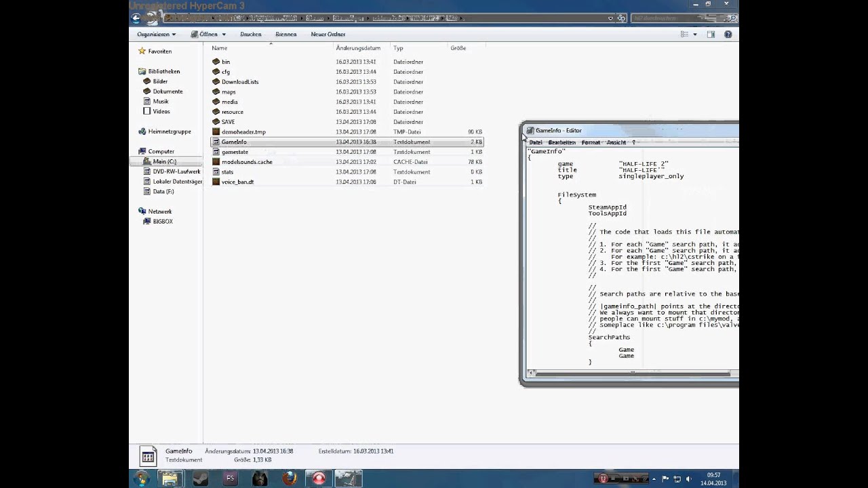Image resolution: width=868 pixels, height=488 pixels.
Task: Select the media folder icon
Action: [x=216, y=102]
